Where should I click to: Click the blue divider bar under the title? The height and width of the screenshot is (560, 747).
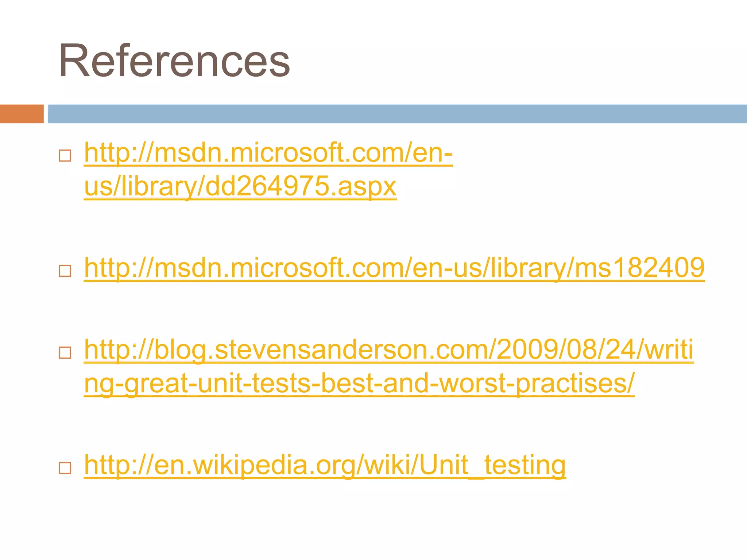398,114
